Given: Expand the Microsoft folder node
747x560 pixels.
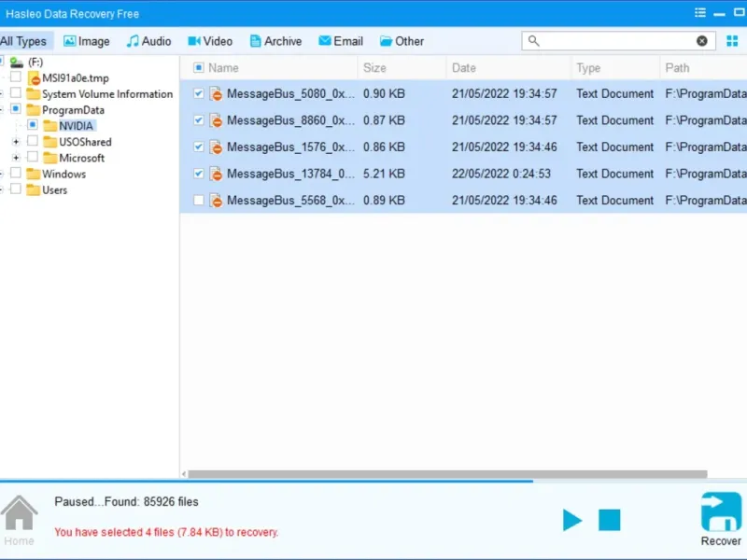Looking at the screenshot, I should [16, 158].
